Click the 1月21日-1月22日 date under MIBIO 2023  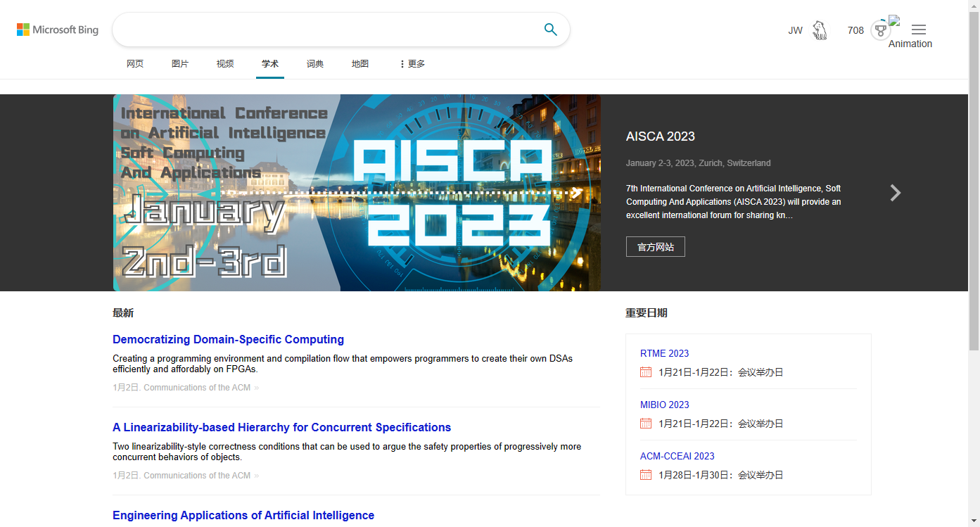720,424
